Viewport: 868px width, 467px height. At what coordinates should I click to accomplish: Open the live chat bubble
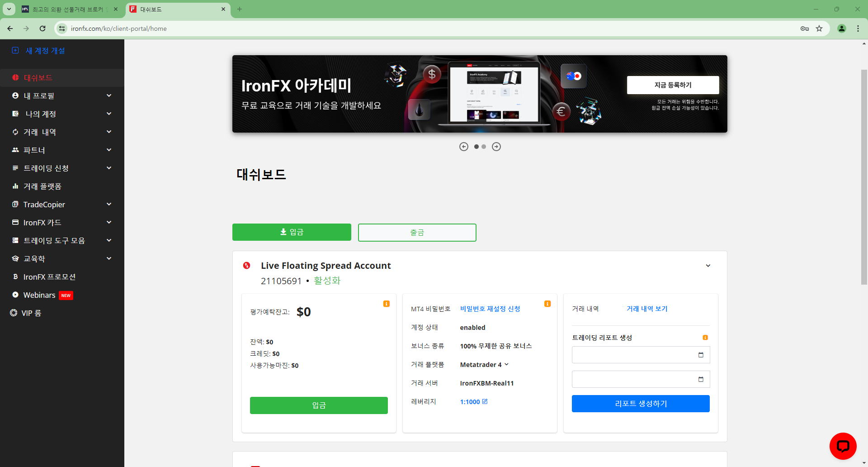[x=843, y=446]
